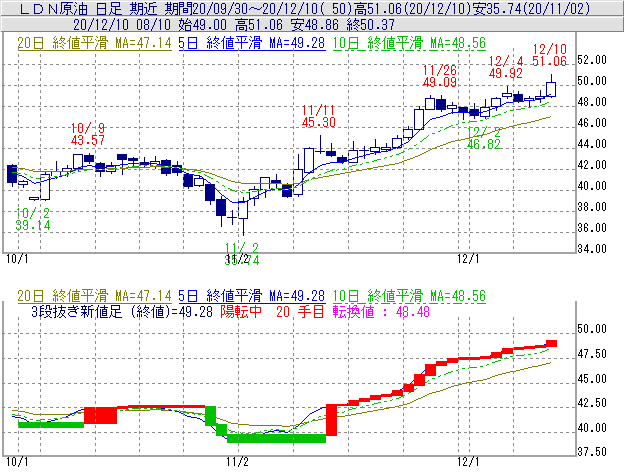Image resolution: width=624 pixels, height=473 pixels.
Task: Click the 10/1 date on lower chart axis
Action: (17, 461)
